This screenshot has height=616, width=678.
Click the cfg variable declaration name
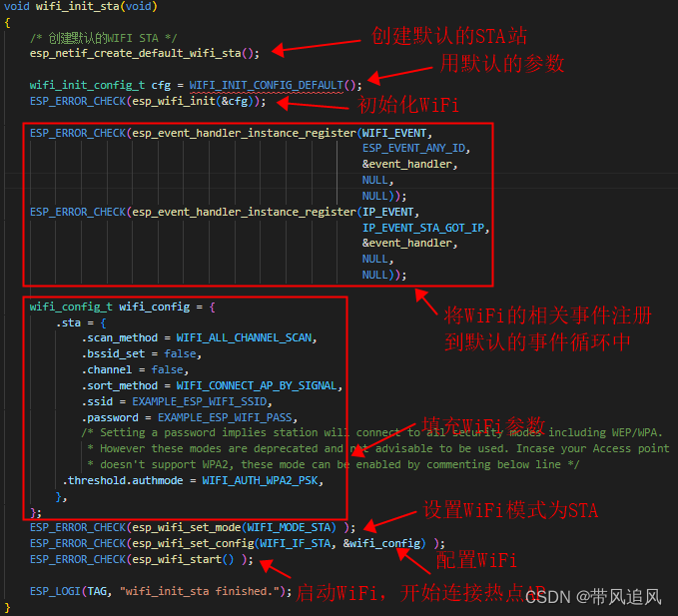click(x=161, y=86)
